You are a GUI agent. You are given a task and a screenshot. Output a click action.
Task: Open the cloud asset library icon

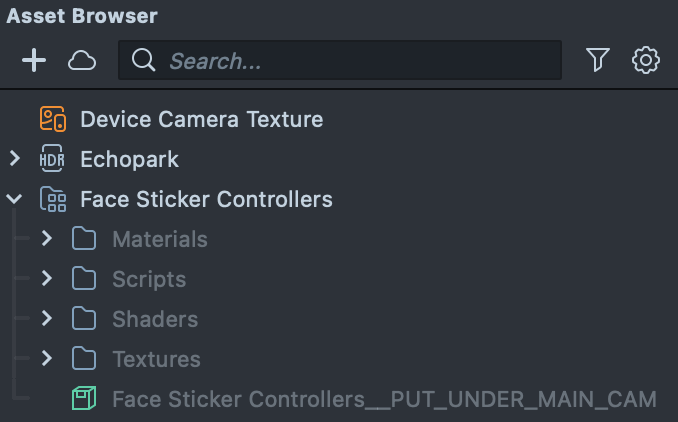82,61
